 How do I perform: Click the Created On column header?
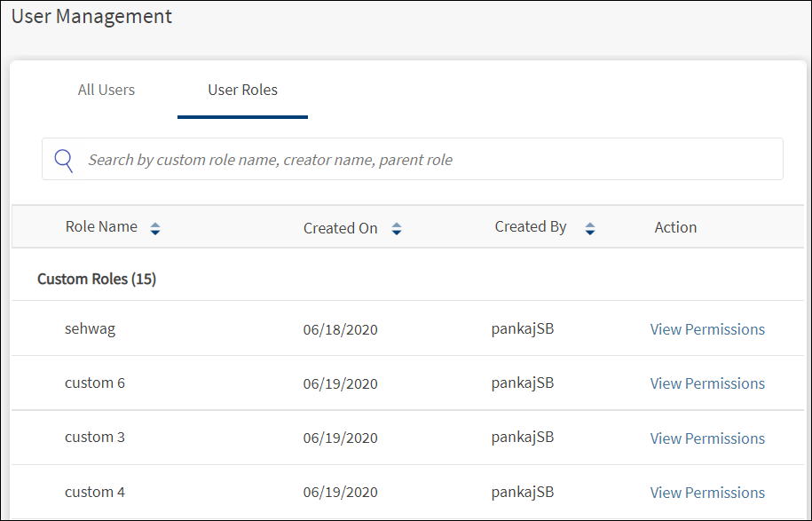click(340, 228)
